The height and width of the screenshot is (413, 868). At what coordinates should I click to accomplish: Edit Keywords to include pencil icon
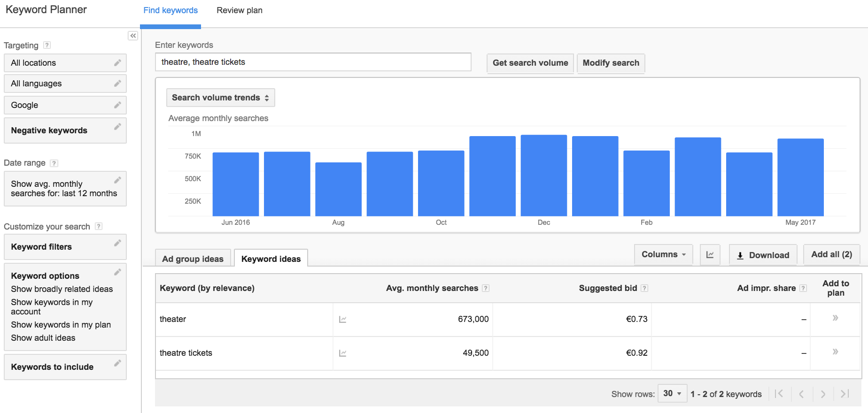[117, 363]
